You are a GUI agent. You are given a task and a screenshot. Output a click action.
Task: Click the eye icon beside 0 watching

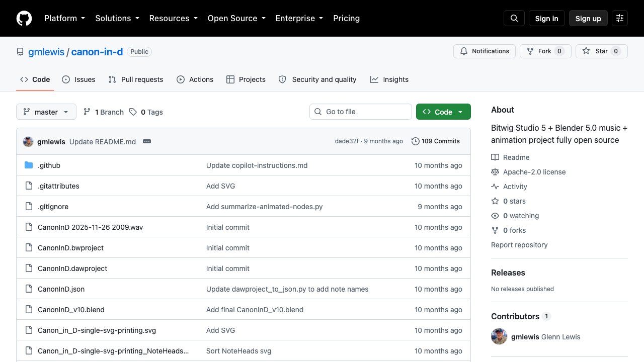(x=495, y=216)
